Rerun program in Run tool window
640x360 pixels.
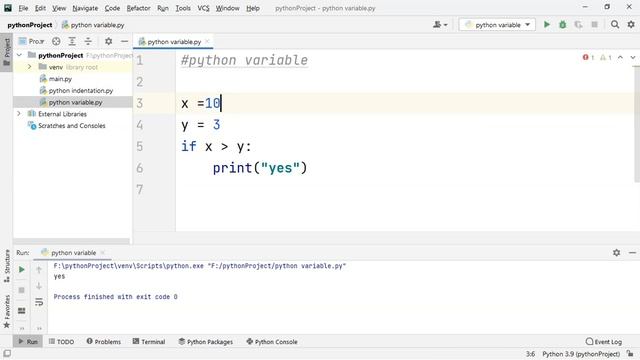[x=22, y=270]
